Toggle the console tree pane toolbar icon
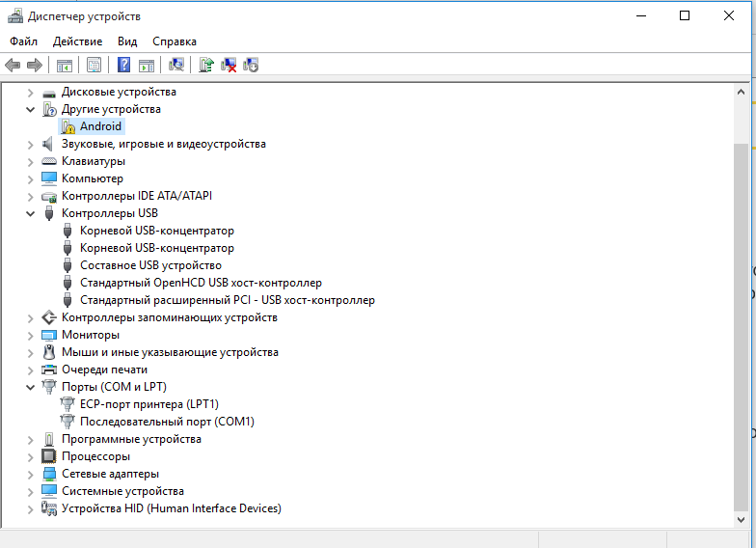 (x=65, y=65)
